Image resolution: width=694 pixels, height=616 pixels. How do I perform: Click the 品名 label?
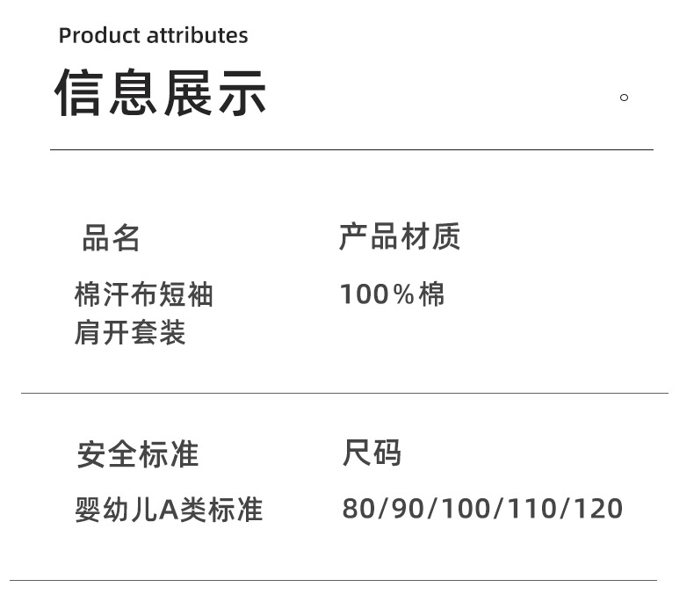click(112, 238)
